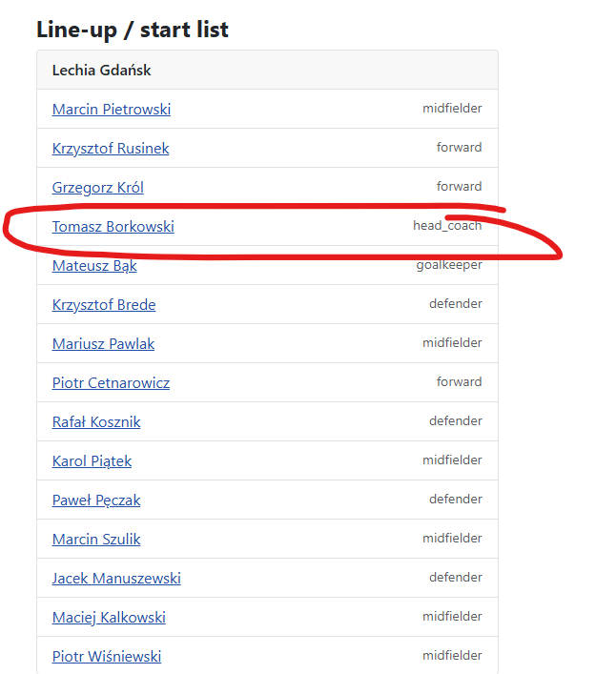616x674 pixels.
Task: Open Tomasz Borkowski head coach link
Action: tap(113, 227)
